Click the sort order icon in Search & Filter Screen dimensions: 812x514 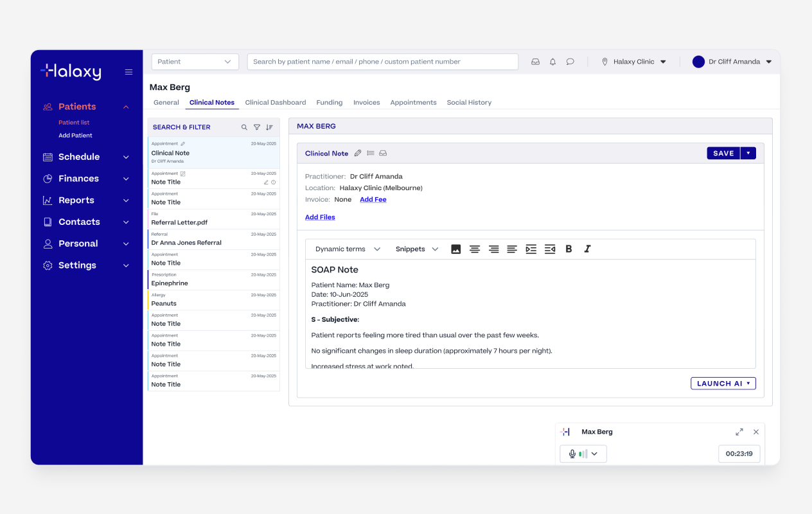tap(269, 127)
